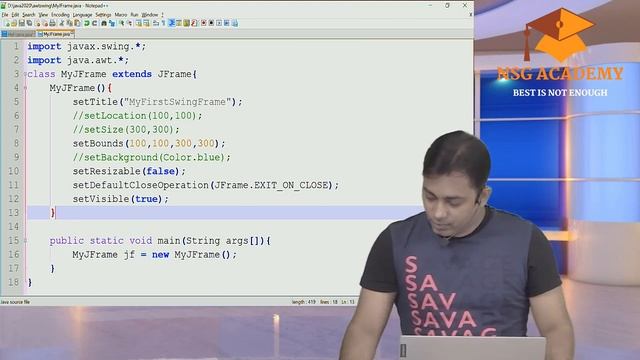This screenshot has width=640, height=360.
Task: Toggle synchronized vertical scrolling
Action: (138, 23)
